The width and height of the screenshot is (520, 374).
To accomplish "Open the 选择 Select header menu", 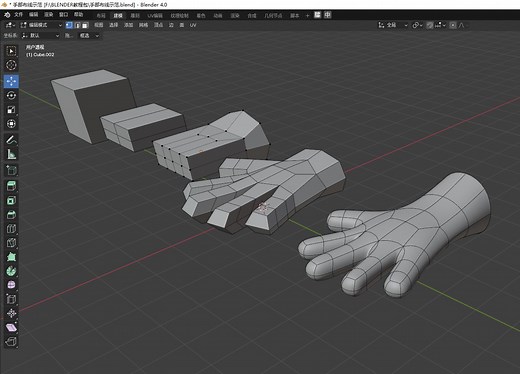I will (114, 25).
